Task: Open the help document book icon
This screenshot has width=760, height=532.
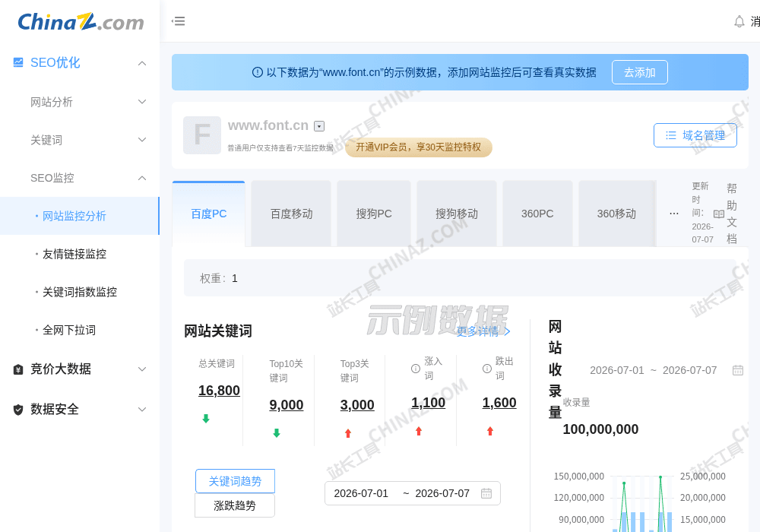Action: [x=719, y=214]
